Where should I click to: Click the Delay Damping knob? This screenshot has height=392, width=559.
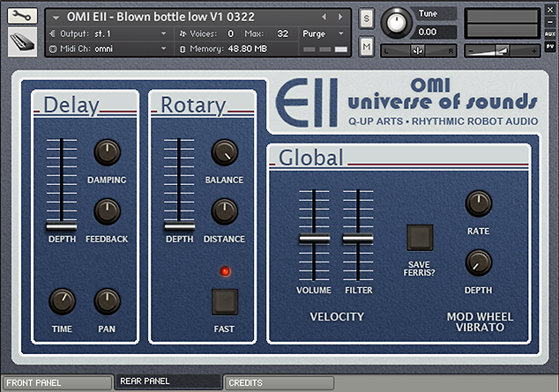click(107, 152)
